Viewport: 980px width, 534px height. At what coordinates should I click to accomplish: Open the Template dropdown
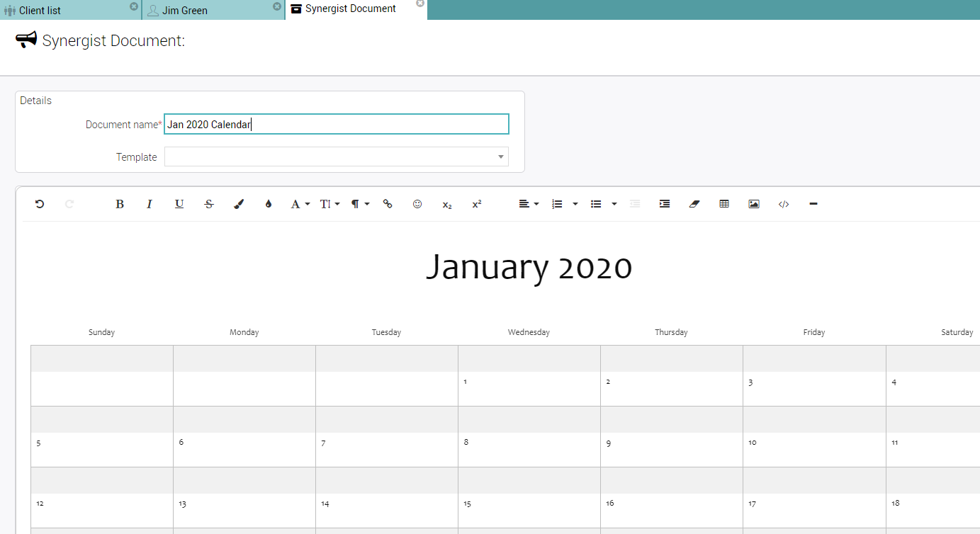336,157
